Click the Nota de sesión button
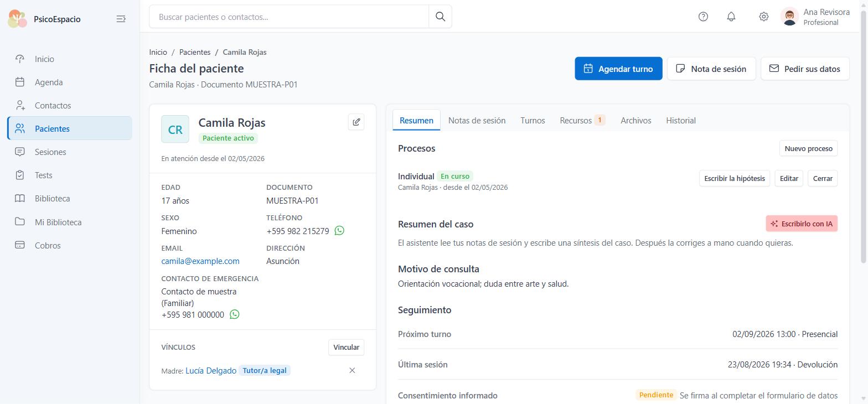868x404 pixels. (x=711, y=69)
